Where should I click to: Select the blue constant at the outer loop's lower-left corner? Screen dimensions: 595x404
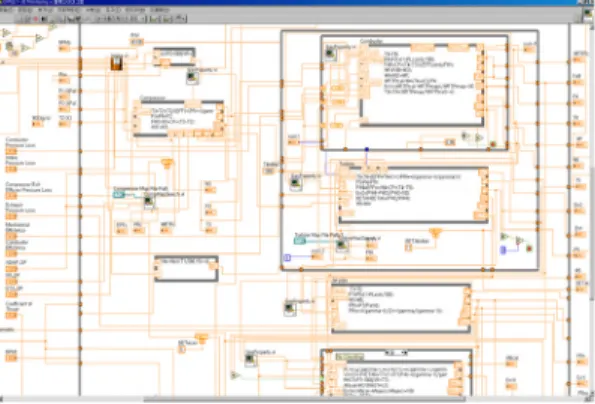pyautogui.click(x=287, y=258)
